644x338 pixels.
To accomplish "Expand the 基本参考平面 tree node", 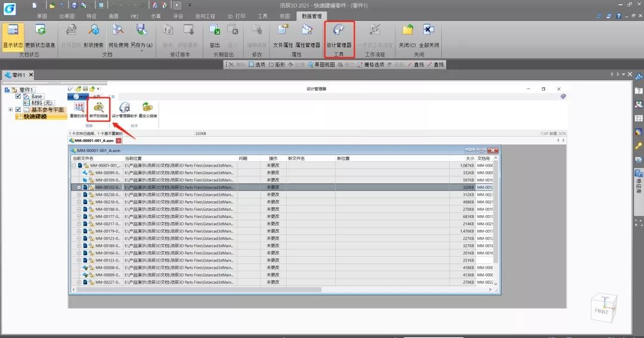I will coord(10,109).
